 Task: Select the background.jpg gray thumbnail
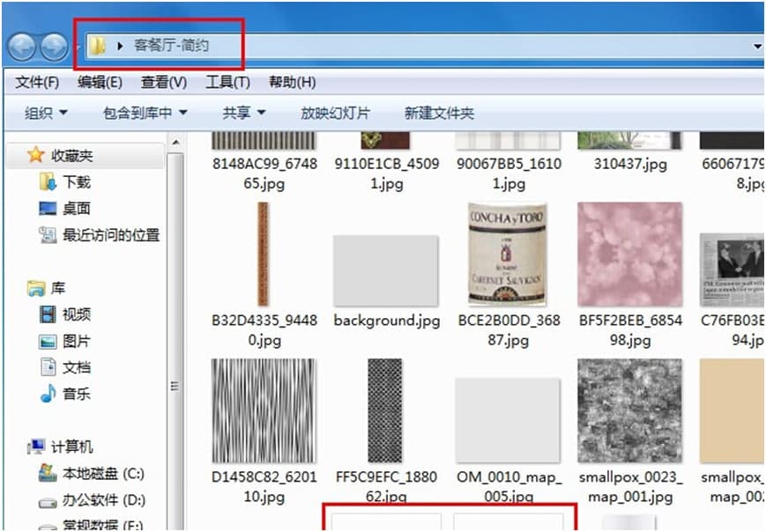click(x=385, y=271)
